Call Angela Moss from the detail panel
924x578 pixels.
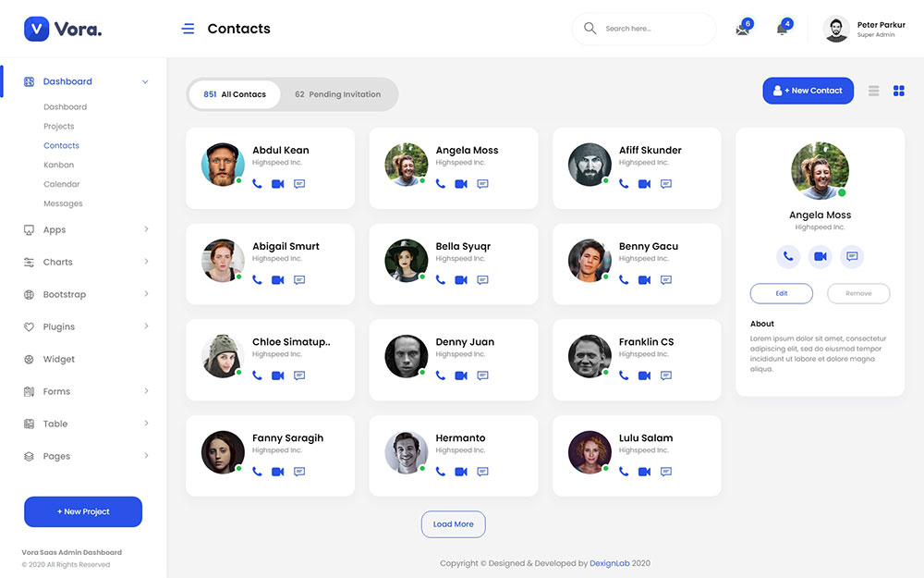coord(788,256)
